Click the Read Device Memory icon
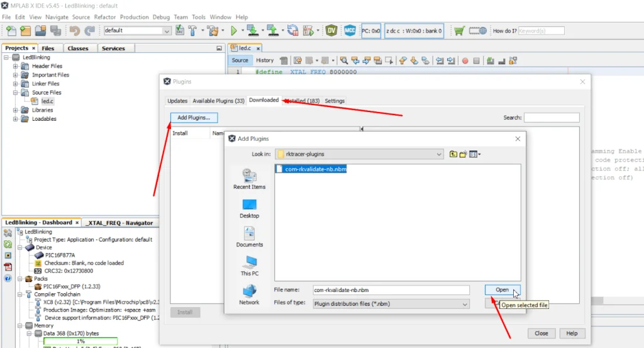Screen dimensions: 644x348 (272, 30)
